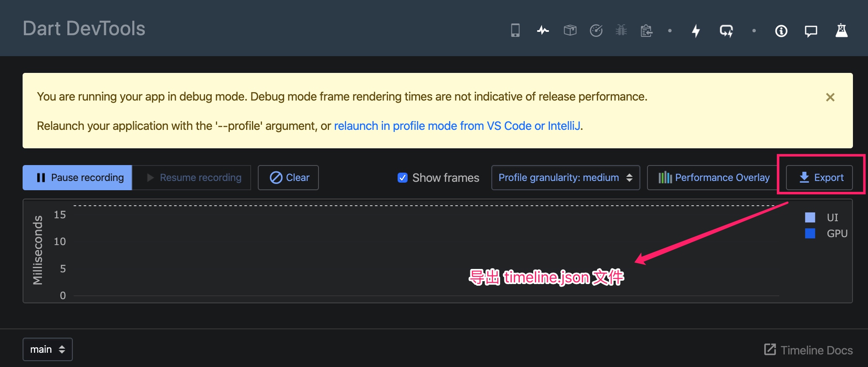Image resolution: width=868 pixels, height=367 pixels.
Task: Toggle the Performance Overlay button
Action: (x=713, y=178)
